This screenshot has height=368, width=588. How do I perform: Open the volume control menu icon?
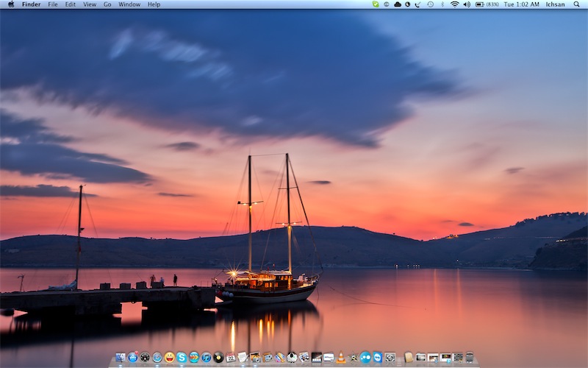click(467, 4)
